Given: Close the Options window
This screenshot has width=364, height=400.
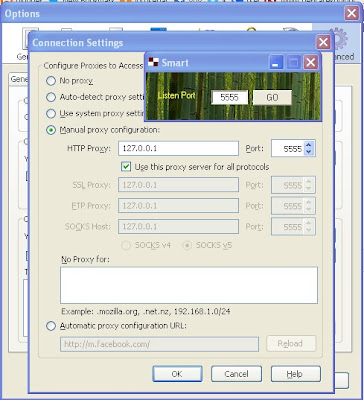Looking at the screenshot, I should 352,13.
